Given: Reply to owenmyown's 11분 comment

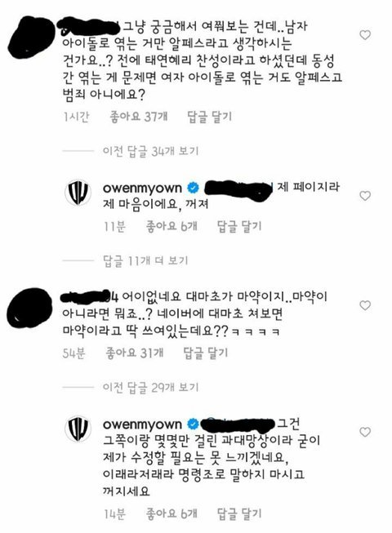Looking at the screenshot, I should coord(239,226).
